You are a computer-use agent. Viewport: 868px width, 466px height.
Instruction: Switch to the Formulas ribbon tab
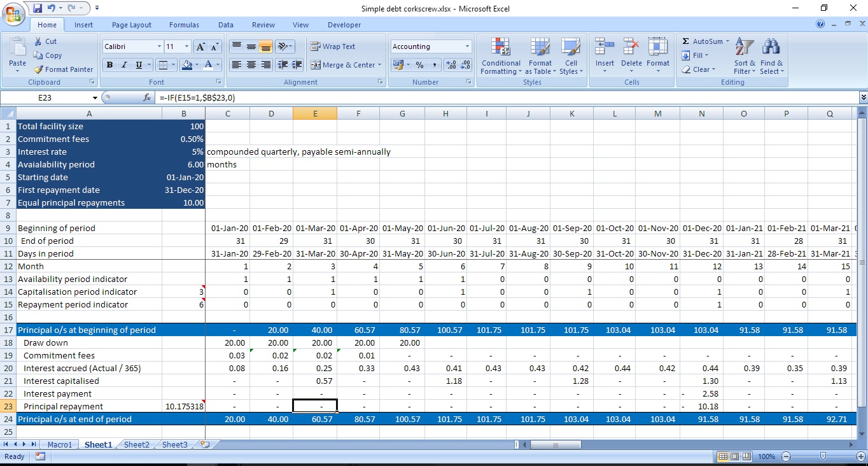tap(184, 25)
